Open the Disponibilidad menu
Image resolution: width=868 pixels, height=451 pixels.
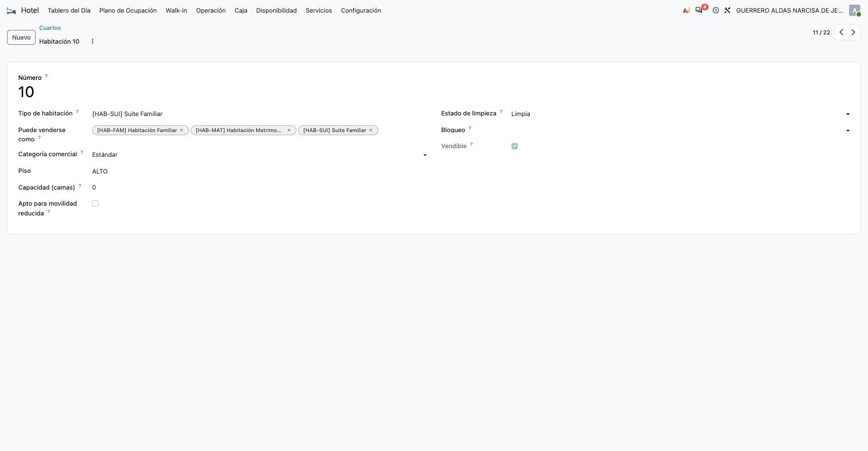pyautogui.click(x=276, y=10)
